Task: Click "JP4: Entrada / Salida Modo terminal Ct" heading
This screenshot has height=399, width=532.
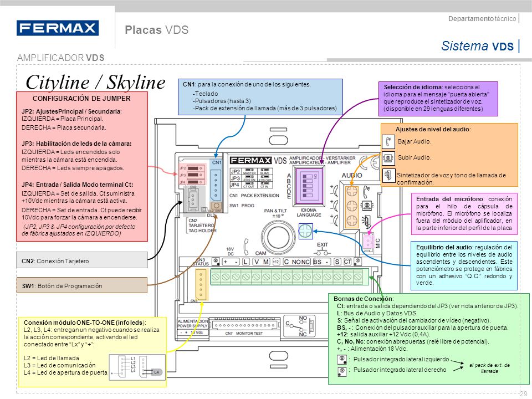Action: (78, 185)
